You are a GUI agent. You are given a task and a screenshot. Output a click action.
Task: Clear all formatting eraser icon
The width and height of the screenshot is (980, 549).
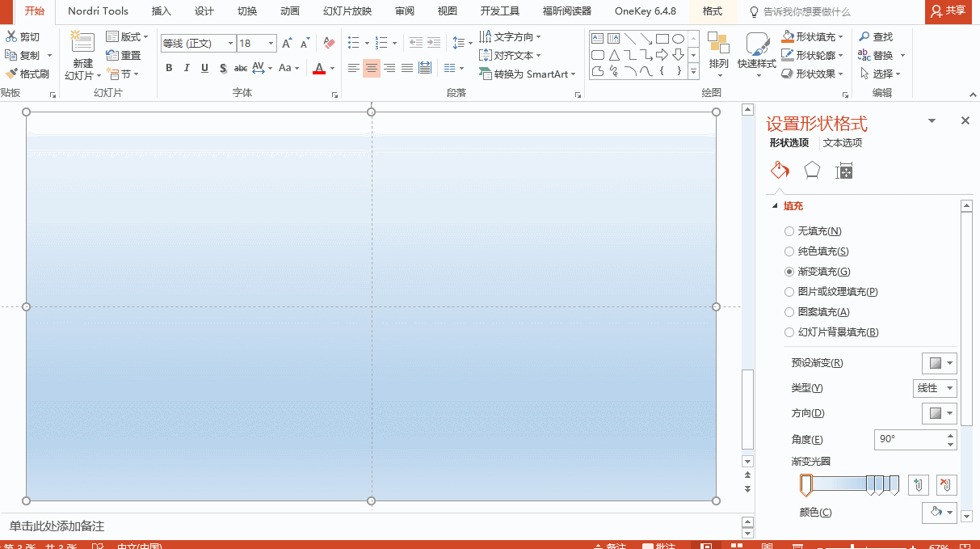(x=329, y=43)
